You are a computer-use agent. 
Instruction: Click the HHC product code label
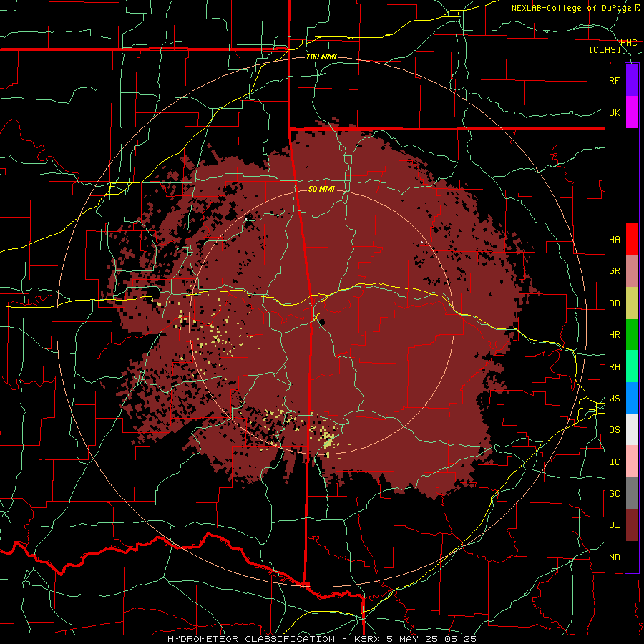629,43
